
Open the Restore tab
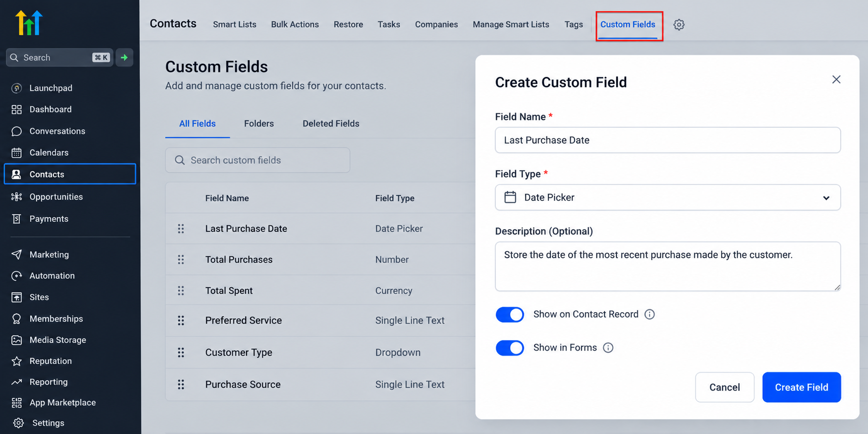pyautogui.click(x=348, y=24)
